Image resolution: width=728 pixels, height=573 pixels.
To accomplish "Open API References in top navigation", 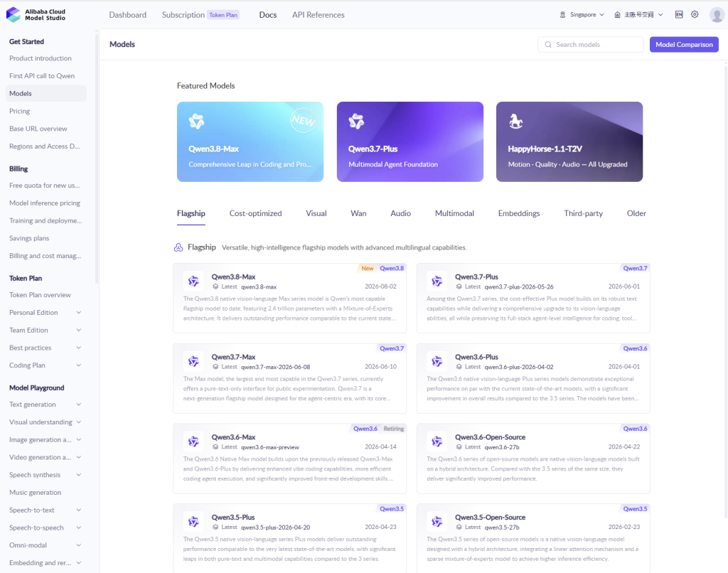I will coord(318,15).
